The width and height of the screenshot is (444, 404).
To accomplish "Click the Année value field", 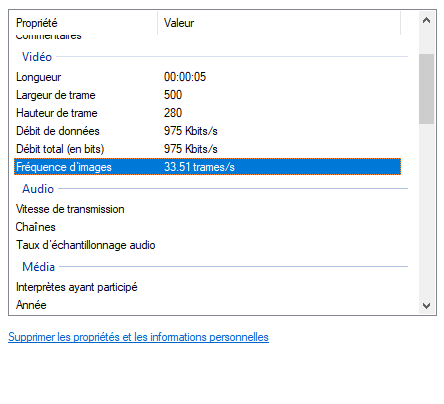I will [x=279, y=305].
